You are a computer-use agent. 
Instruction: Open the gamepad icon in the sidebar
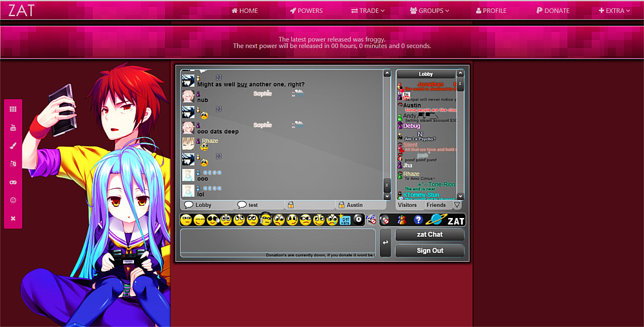click(13, 183)
